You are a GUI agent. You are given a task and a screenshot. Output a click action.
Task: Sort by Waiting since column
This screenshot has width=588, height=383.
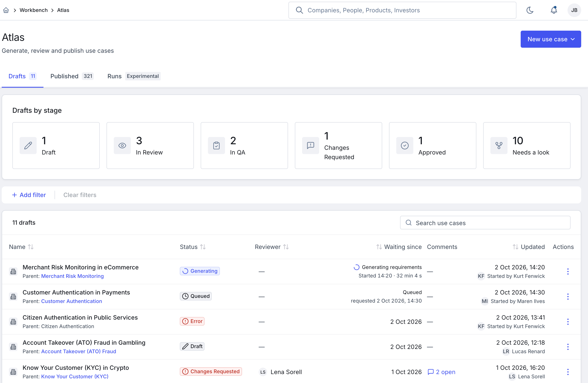pos(399,247)
